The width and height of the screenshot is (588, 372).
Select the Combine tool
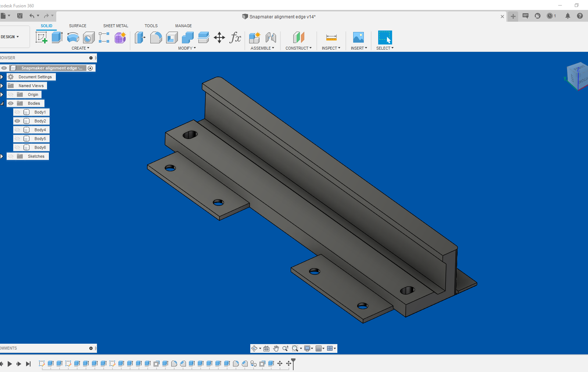coord(188,37)
